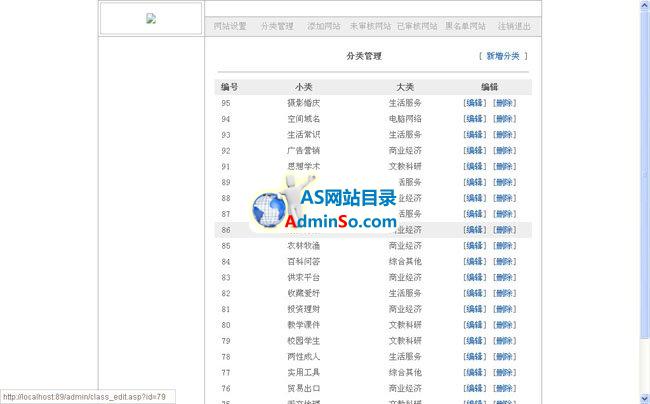Go to 添加网站 in the top menu
This screenshot has width=650, height=404.
click(324, 26)
